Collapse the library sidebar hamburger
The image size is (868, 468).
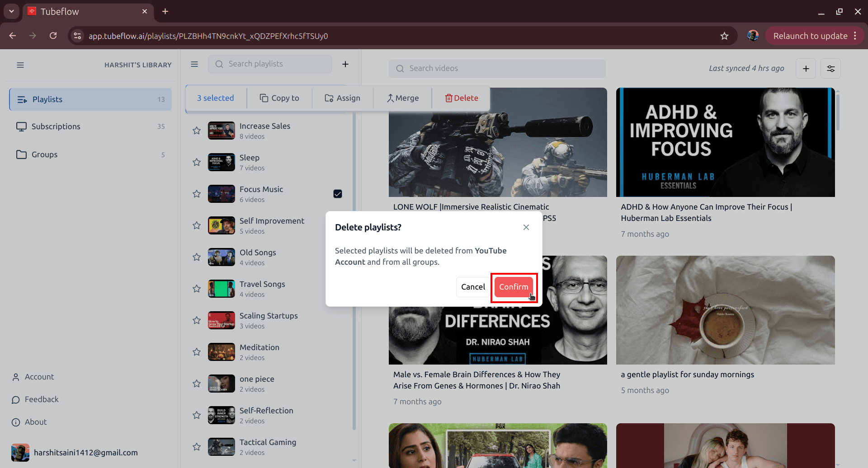20,65
